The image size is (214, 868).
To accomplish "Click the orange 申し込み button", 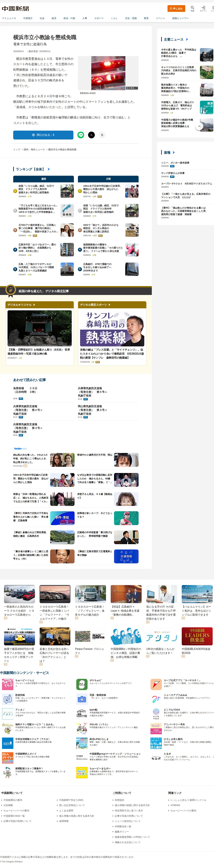I will 176,8.
